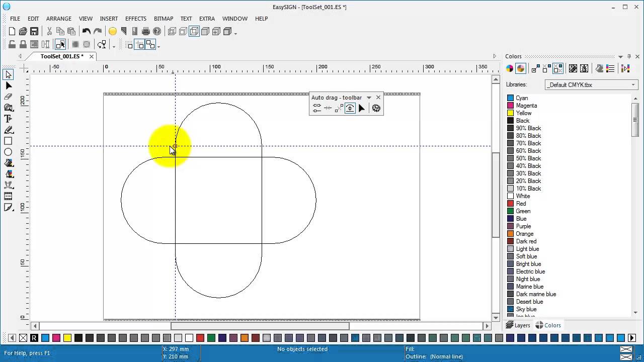This screenshot has width=644, height=362.
Task: Select the Ellipse tool
Action: pos(8,152)
